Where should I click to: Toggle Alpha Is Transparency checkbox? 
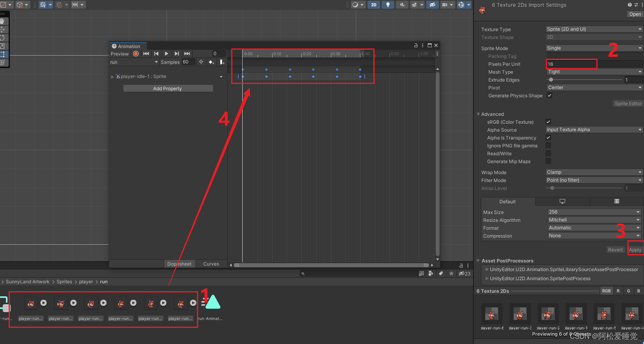(548, 138)
